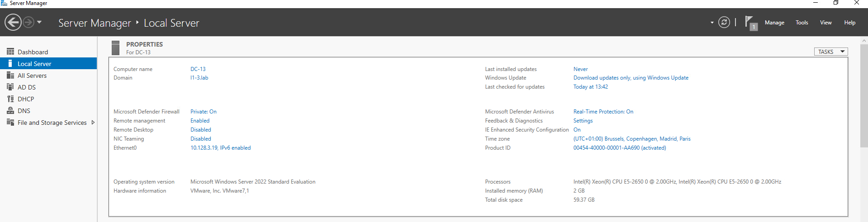Expand File and Storage Services arrow
Viewport: 868px width, 222px height.
93,123
